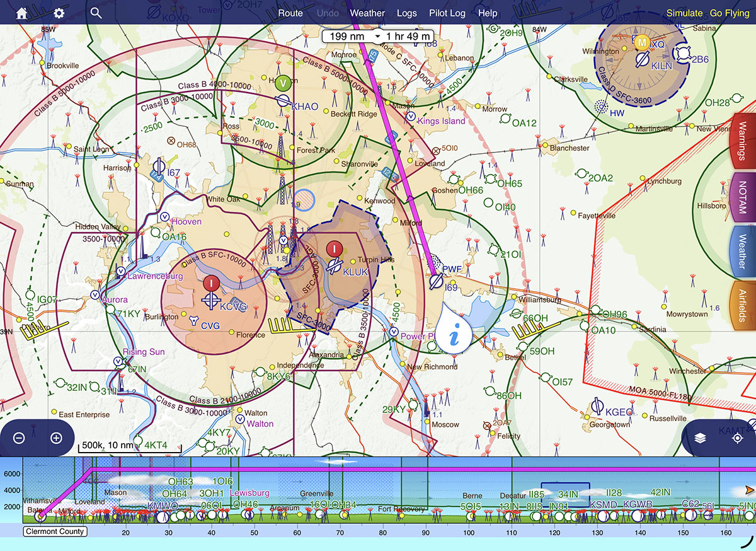
Task: Tap the blue info droplet marker
Action: coord(455,329)
